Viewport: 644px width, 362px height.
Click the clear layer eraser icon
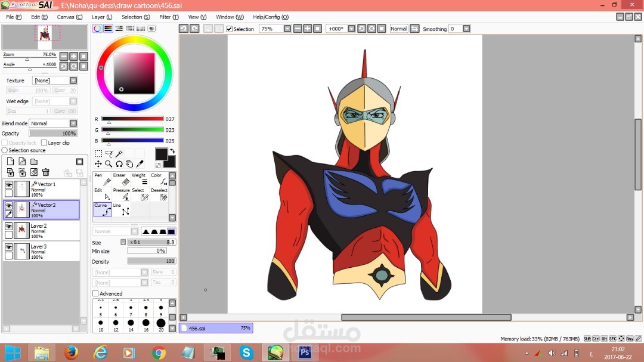[34, 172]
